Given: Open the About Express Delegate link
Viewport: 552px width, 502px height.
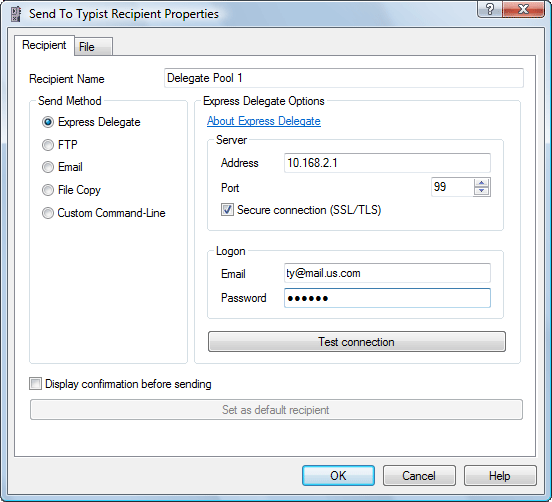Looking at the screenshot, I should [x=264, y=121].
